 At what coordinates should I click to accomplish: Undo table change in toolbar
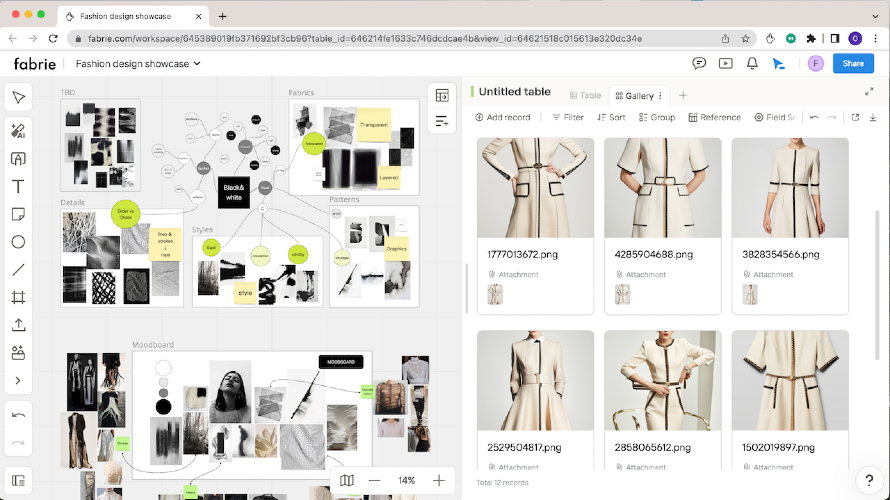(x=814, y=117)
